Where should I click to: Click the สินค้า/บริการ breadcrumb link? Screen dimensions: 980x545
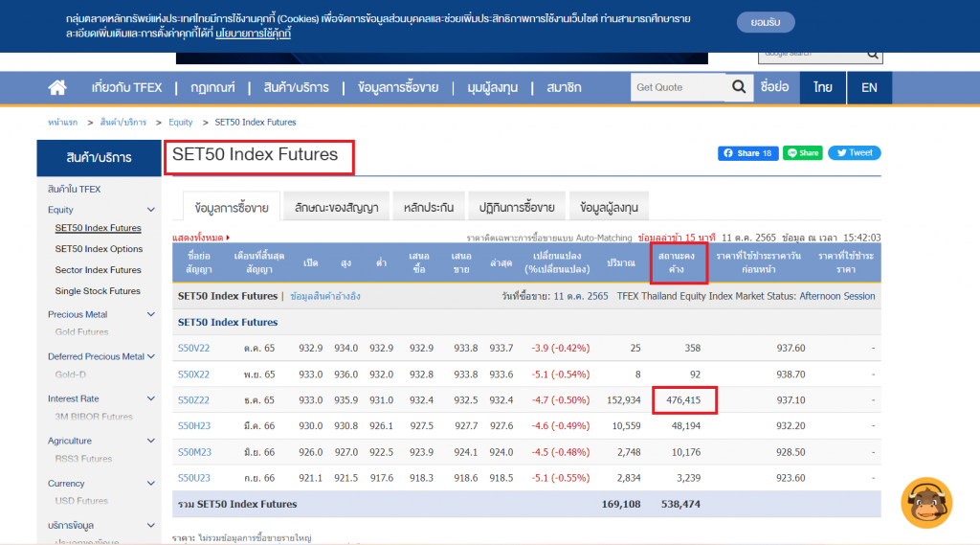pyautogui.click(x=123, y=122)
